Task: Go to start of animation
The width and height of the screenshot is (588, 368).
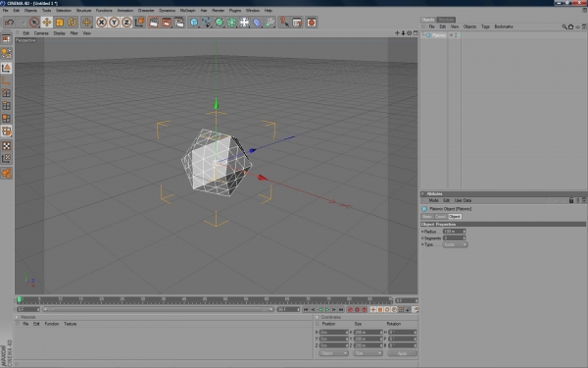Action: click(x=306, y=310)
